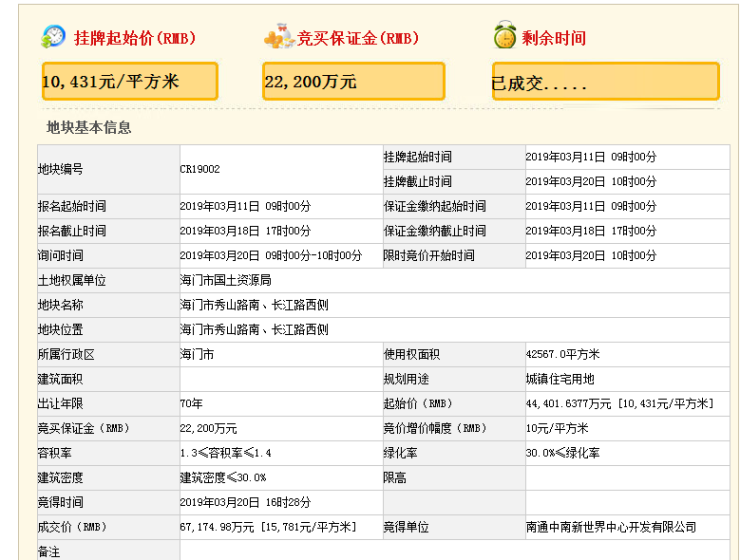Click the alarm clock icon beside 剩余时间
740x560 pixels.
pos(505,35)
